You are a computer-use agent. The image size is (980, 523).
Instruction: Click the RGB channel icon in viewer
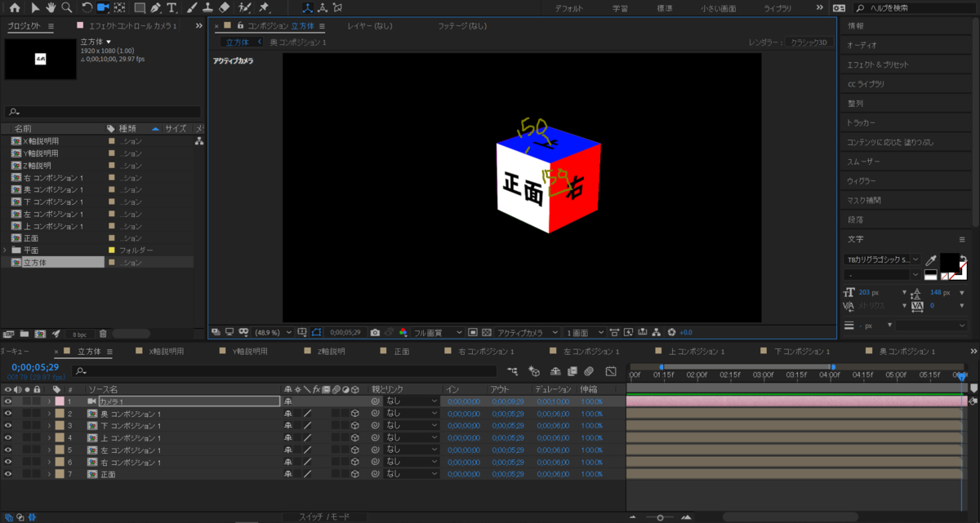point(403,332)
